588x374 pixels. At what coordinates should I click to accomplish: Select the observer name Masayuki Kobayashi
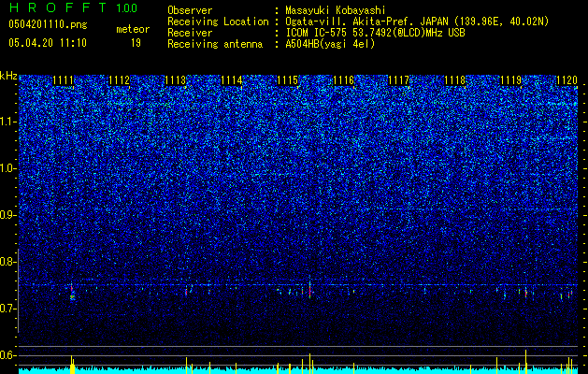tap(336, 11)
